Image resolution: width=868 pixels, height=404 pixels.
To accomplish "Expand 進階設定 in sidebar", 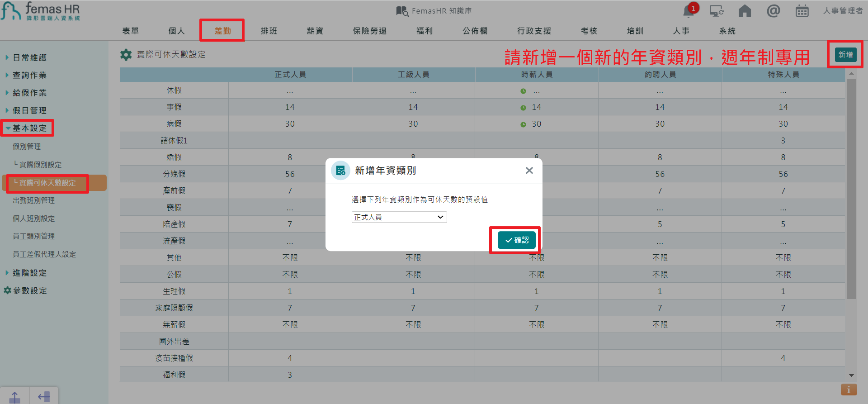I will click(x=29, y=273).
